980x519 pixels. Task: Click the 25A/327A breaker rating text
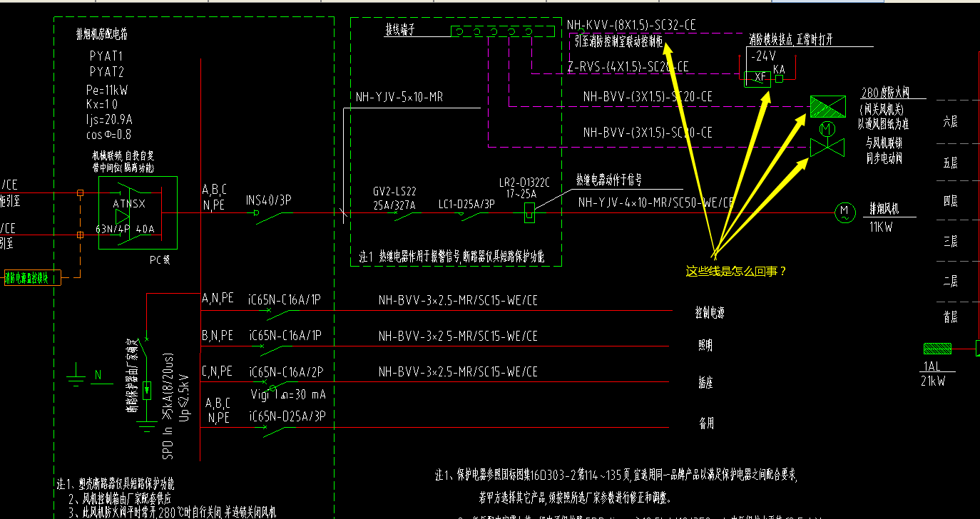click(395, 204)
